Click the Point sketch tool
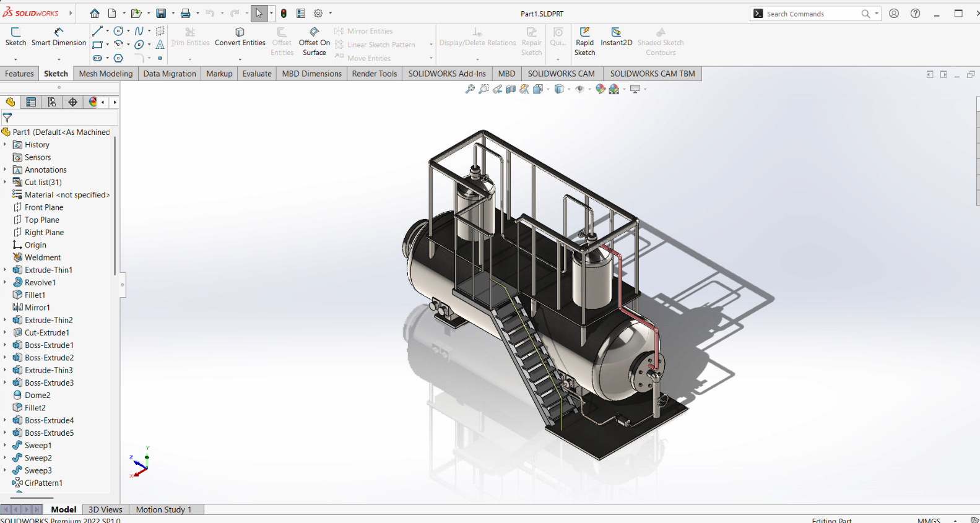The height and width of the screenshot is (523, 980). tap(160, 58)
